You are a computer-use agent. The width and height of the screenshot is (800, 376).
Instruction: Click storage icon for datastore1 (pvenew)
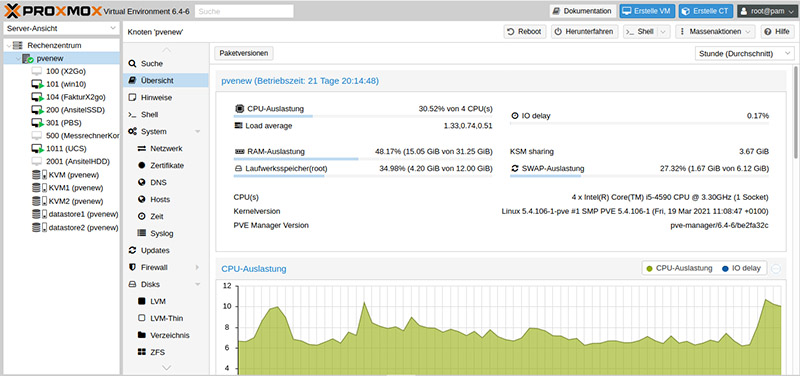coord(39,214)
